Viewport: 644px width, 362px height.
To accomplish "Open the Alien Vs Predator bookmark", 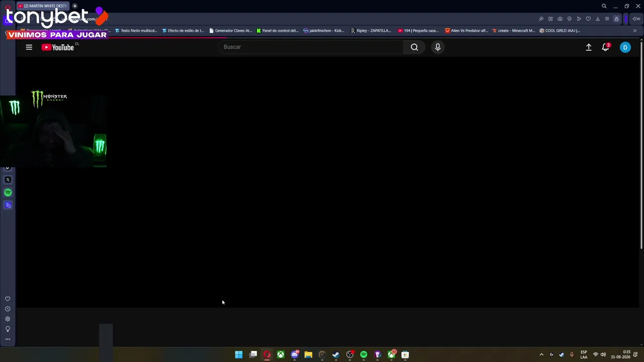I will 466,31.
